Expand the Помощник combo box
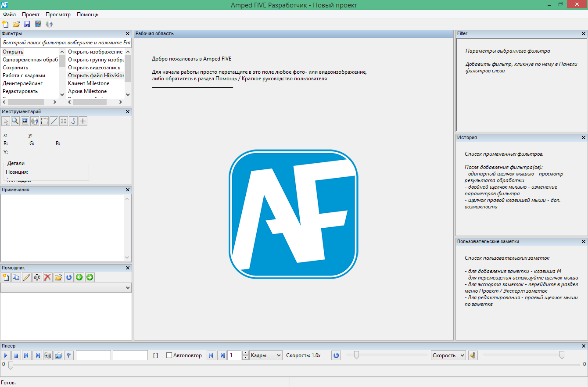This screenshot has height=387, width=588. (x=66, y=288)
